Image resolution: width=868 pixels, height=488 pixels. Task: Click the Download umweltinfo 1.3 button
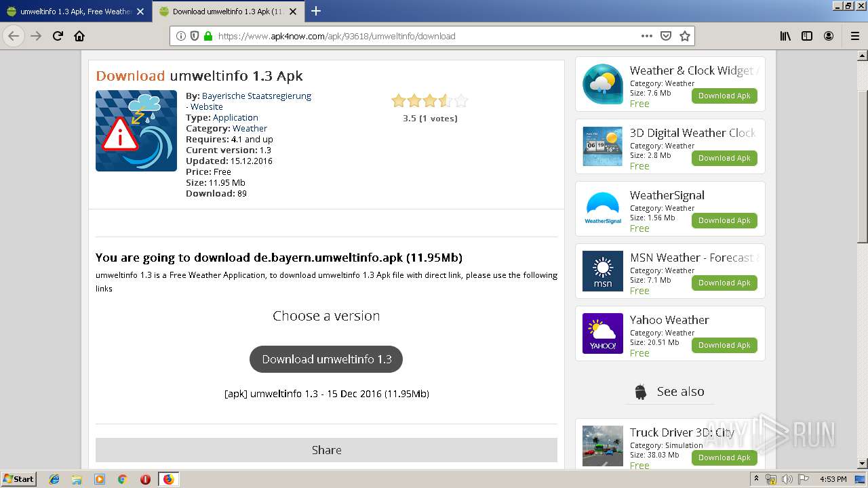(326, 359)
